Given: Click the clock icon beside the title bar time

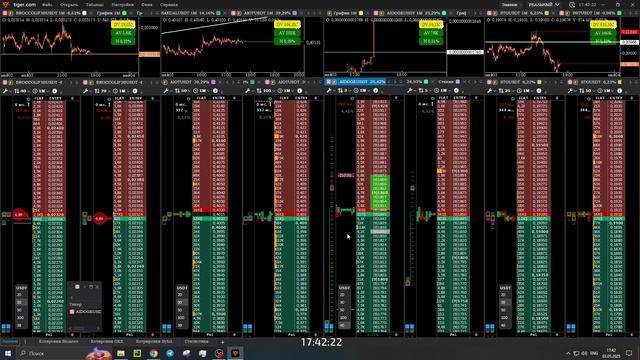Looking at the screenshot, I should point(572,4).
